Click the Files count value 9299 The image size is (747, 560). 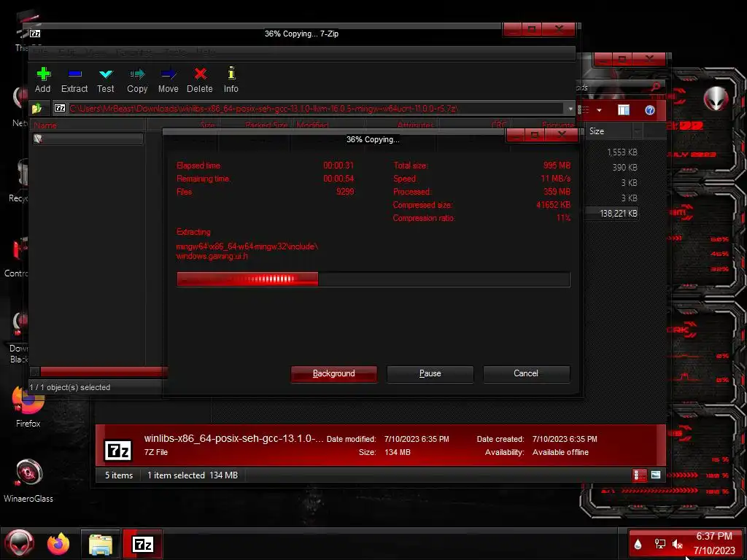point(345,192)
